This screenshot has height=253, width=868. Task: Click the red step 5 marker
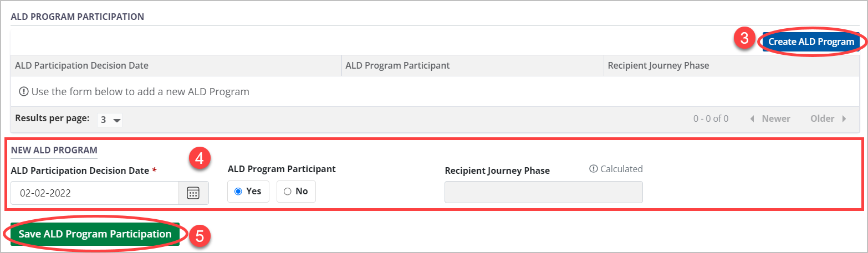point(199,235)
